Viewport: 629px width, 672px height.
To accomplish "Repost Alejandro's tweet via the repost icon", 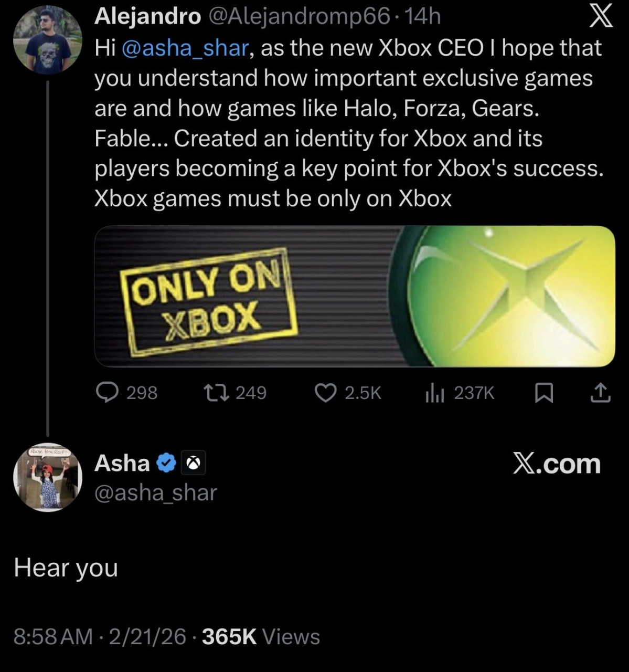I will (216, 393).
